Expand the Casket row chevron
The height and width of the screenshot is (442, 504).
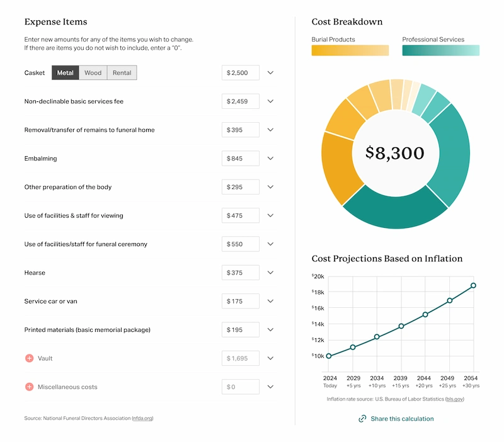pyautogui.click(x=270, y=73)
